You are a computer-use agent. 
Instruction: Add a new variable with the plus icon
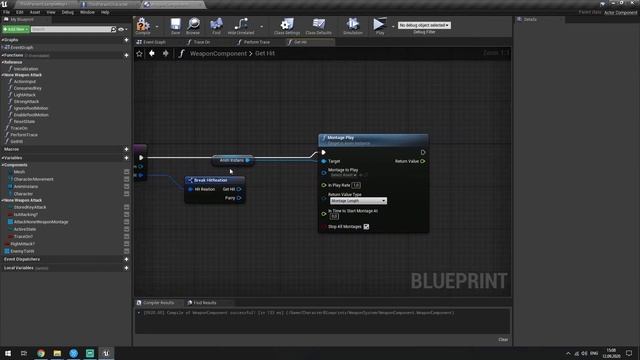[126, 158]
